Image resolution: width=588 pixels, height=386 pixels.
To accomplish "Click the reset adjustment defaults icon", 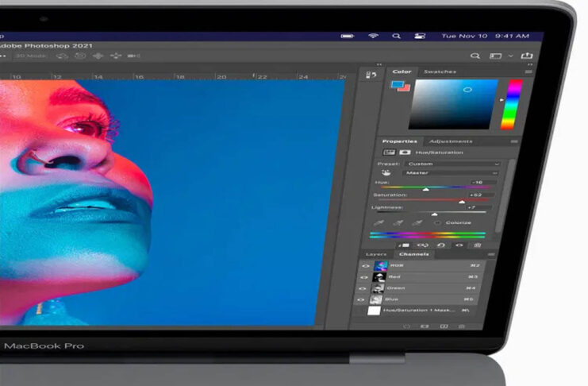I will click(x=441, y=245).
